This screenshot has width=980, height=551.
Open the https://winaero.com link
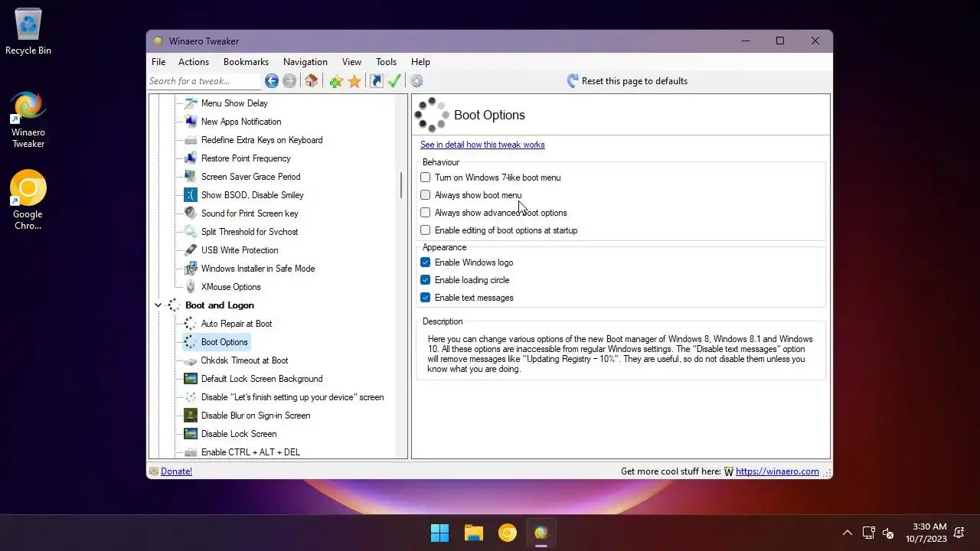(x=777, y=471)
